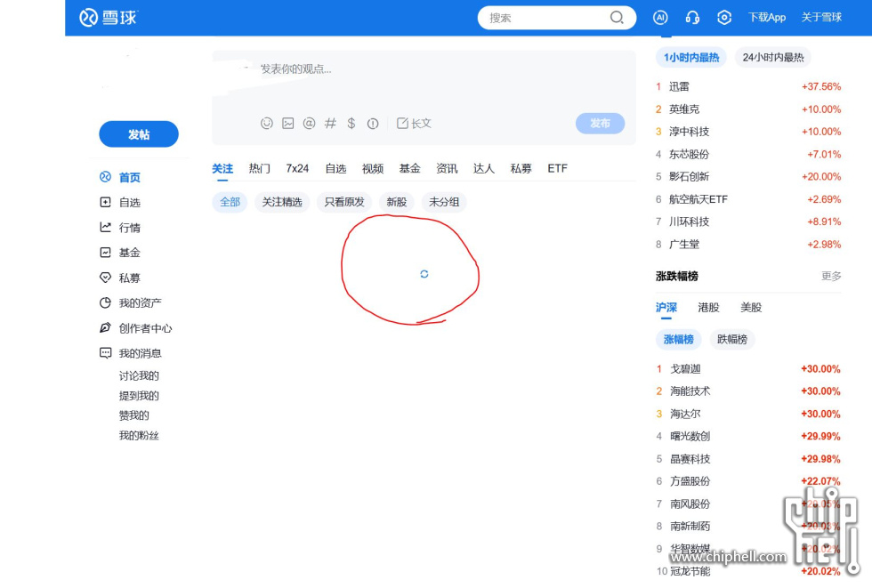
Task: Open 提到我的 messages
Action: (139, 396)
